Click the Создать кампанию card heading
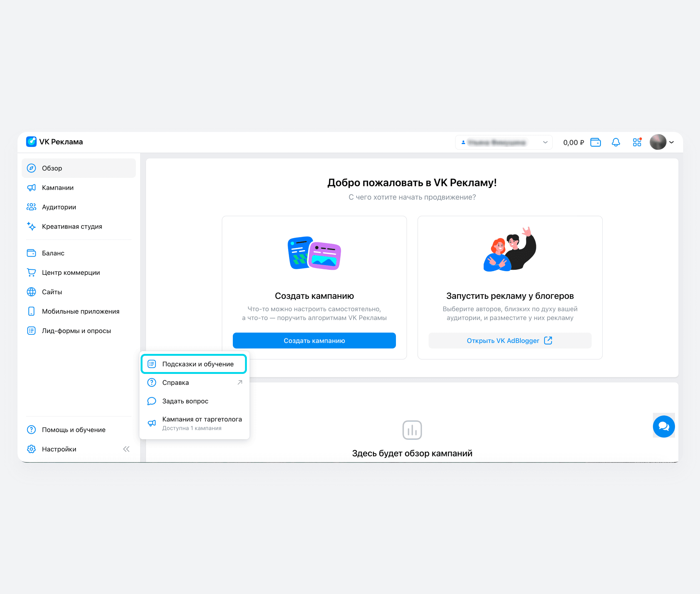The width and height of the screenshot is (700, 594). [314, 296]
